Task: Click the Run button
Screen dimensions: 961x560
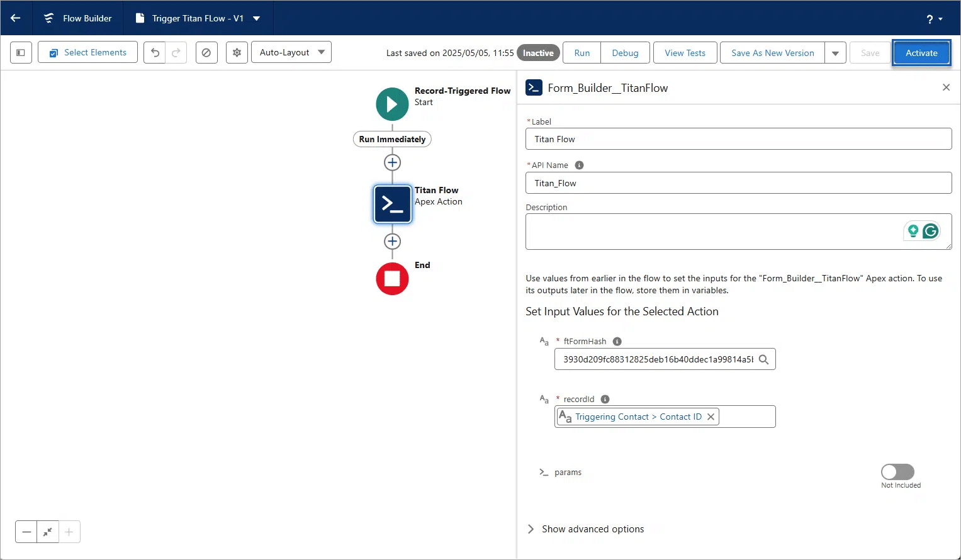Action: point(582,53)
